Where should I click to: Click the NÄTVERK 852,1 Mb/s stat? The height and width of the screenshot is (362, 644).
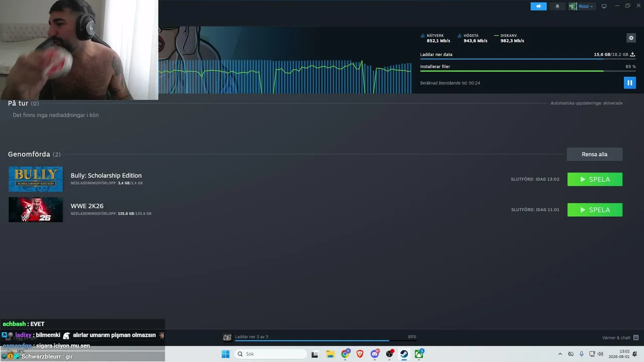pos(435,38)
